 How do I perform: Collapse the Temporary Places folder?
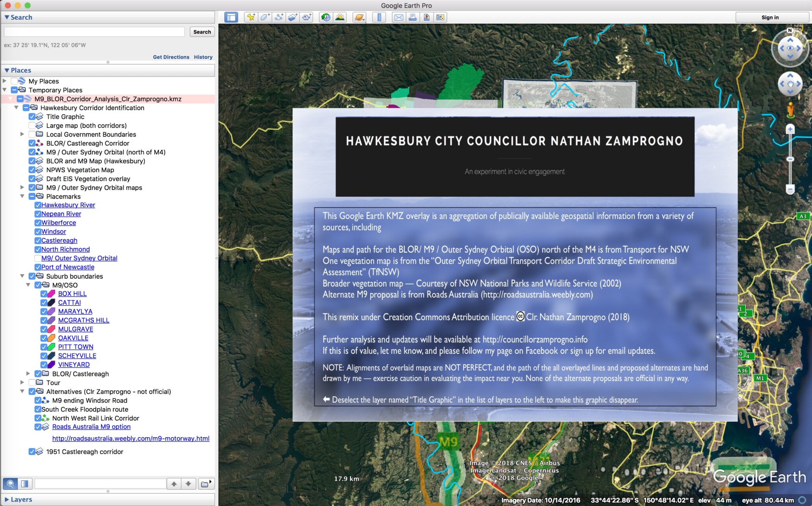pos(5,90)
